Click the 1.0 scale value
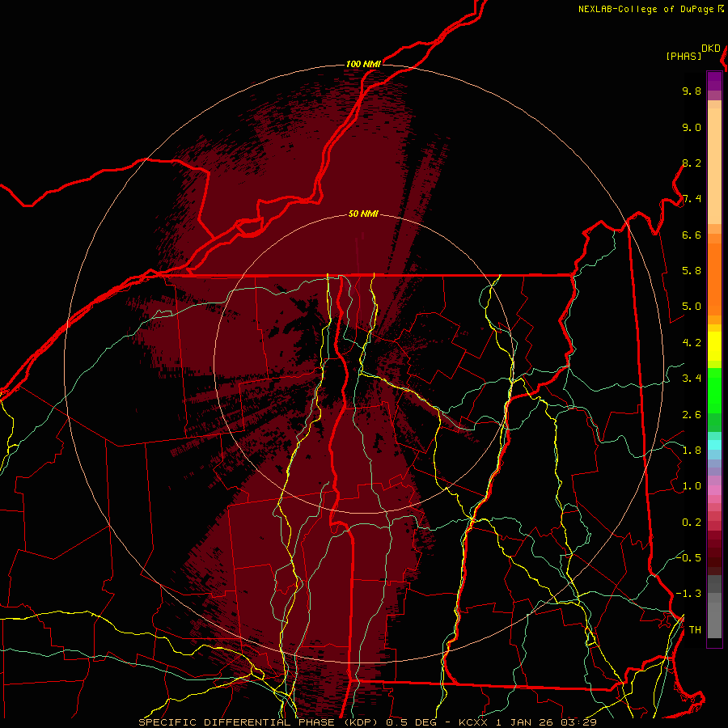The height and width of the screenshot is (728, 728). 692,486
